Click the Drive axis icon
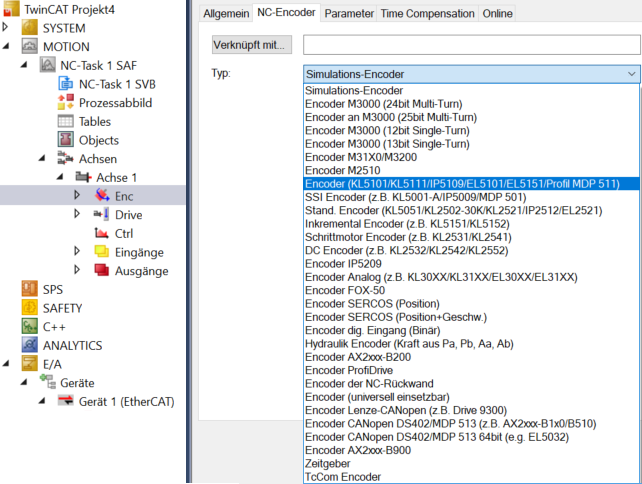642x484 pixels. 101,215
